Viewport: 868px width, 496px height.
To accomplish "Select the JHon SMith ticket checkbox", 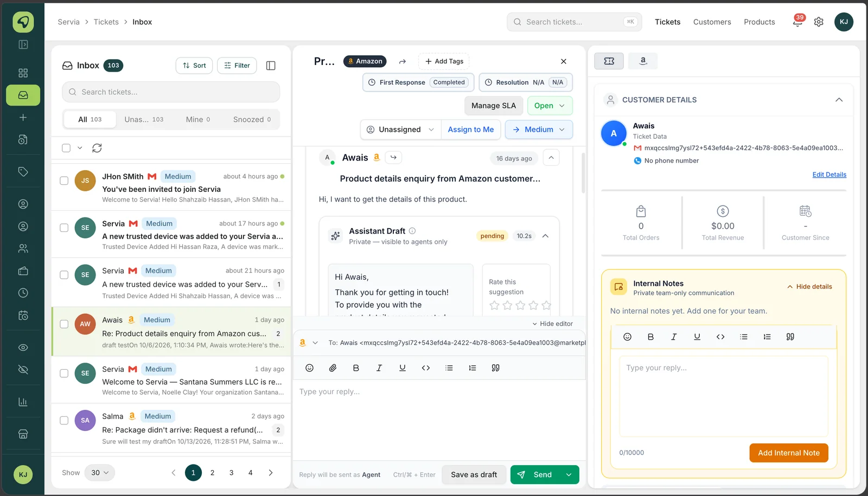I will [x=64, y=181].
